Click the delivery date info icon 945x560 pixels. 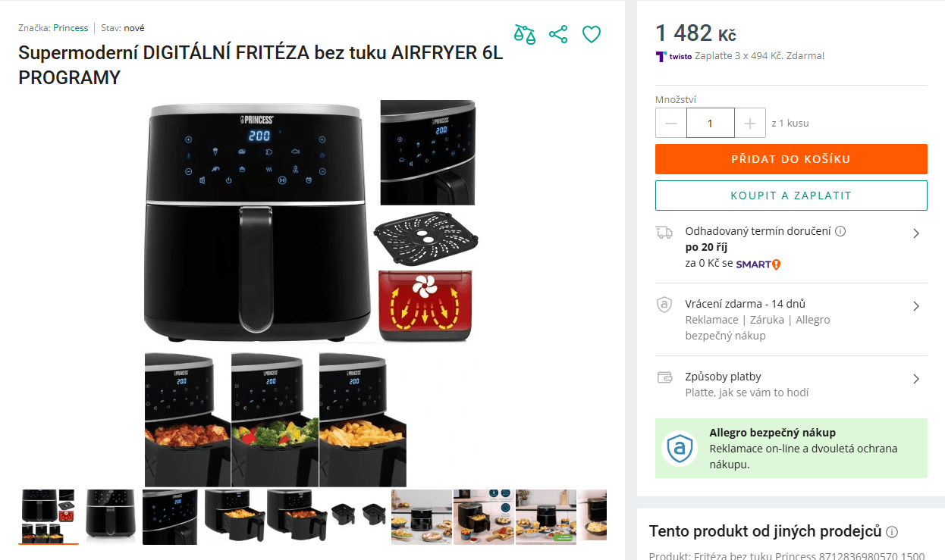click(x=840, y=232)
